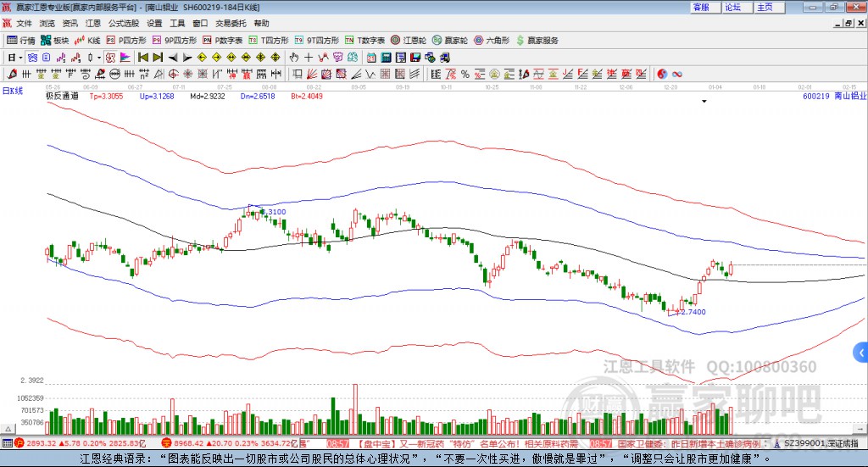Click the 论坛 forum button
The width and height of the screenshot is (868, 467).
pyautogui.click(x=732, y=7)
